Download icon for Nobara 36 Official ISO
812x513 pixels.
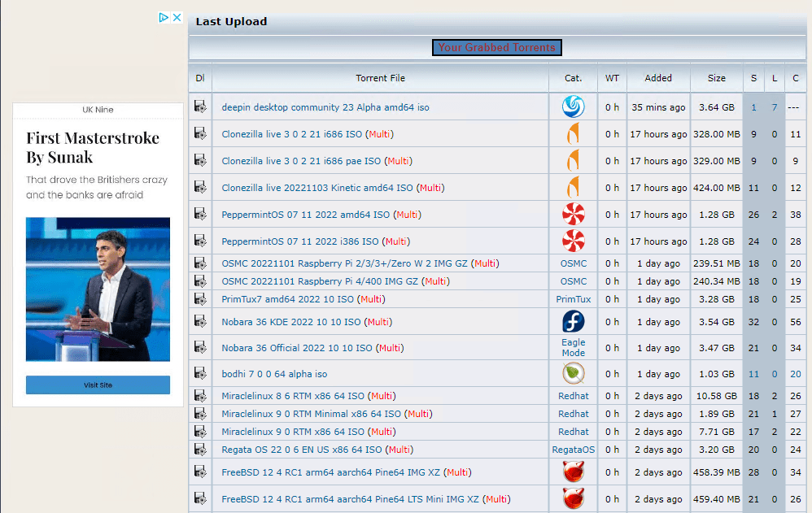point(200,347)
